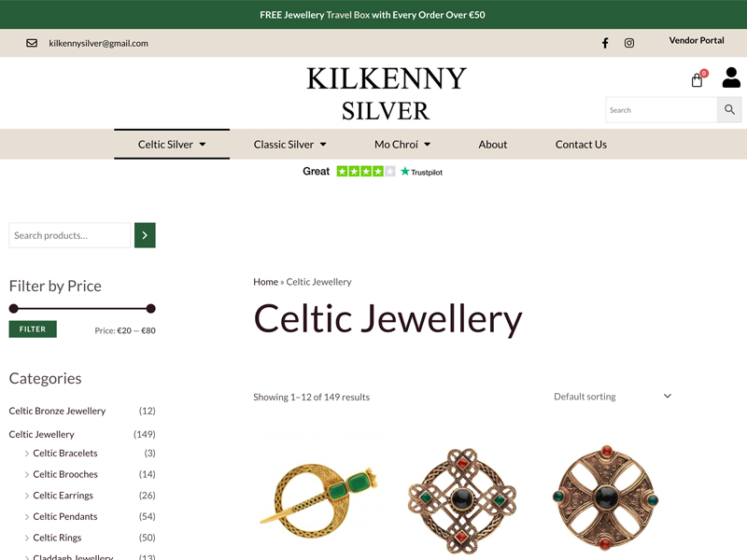
Task: Open the Trustpilot rating stars
Action: pos(366,172)
